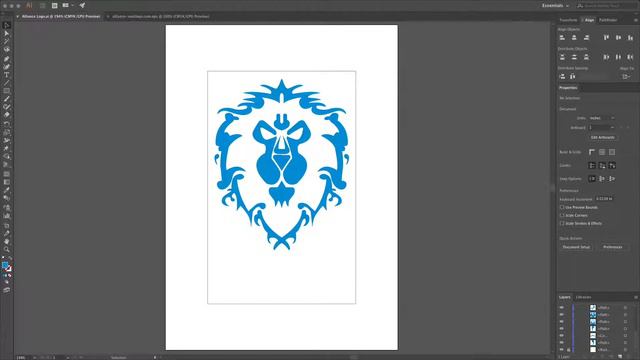Toggle rulers in Ruler & Grids
This screenshot has width=640, height=360.
point(592,152)
